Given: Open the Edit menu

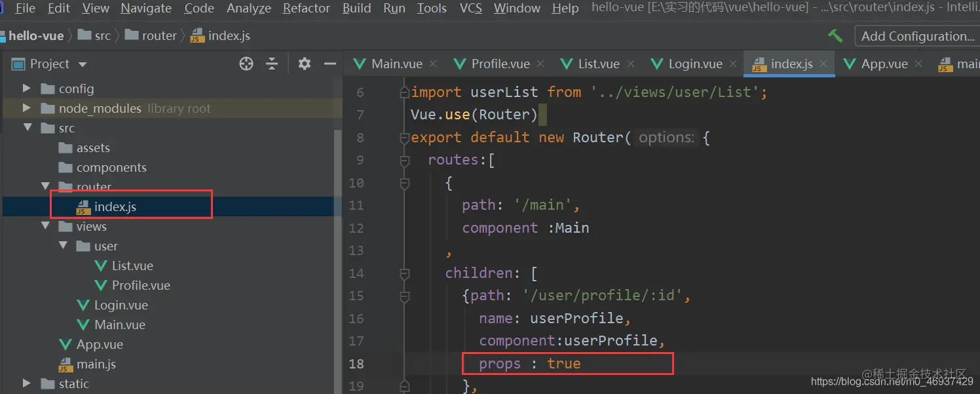Looking at the screenshot, I should click(59, 9).
